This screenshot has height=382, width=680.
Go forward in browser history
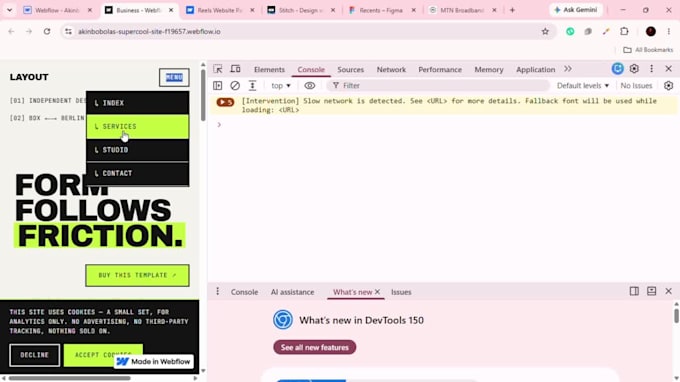(x=29, y=31)
